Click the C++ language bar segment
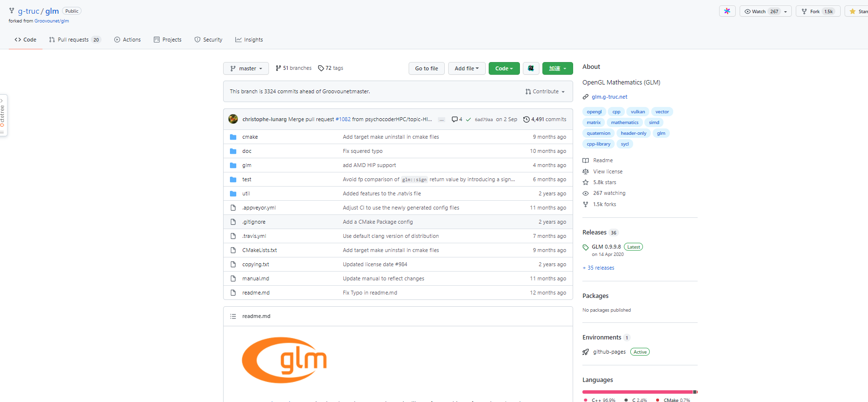This screenshot has width=868, height=402. click(638, 392)
